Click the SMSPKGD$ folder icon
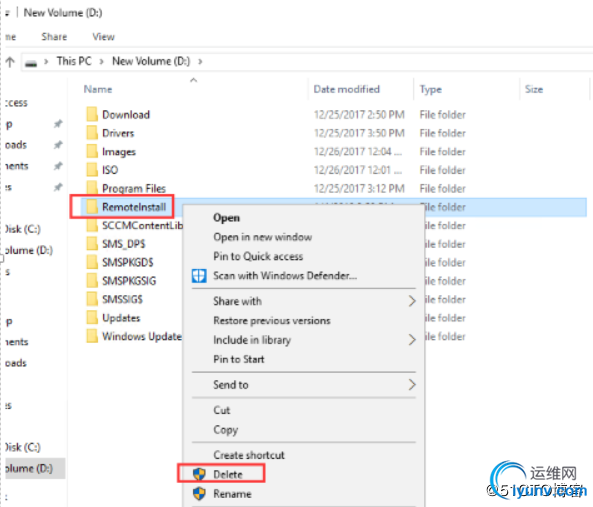Screen dimensions: 593x507 pyautogui.click(x=92, y=262)
